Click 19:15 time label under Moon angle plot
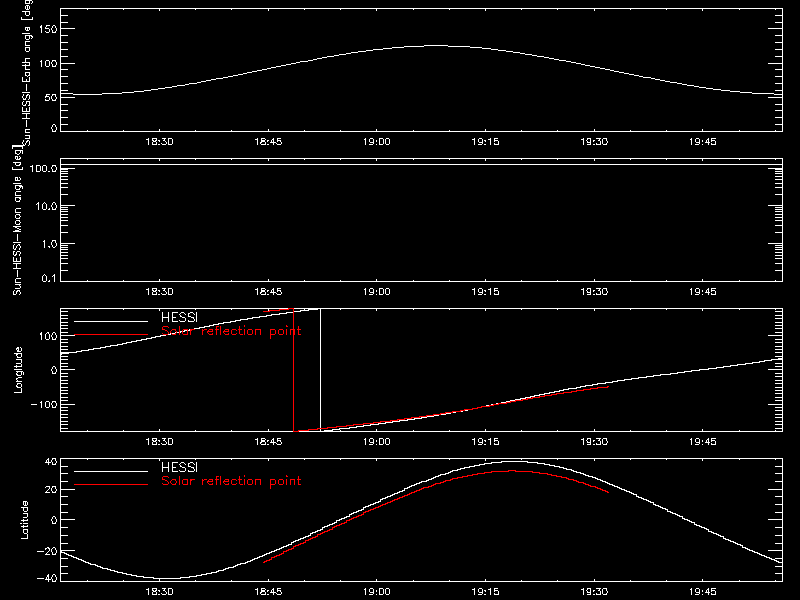 click(x=485, y=292)
